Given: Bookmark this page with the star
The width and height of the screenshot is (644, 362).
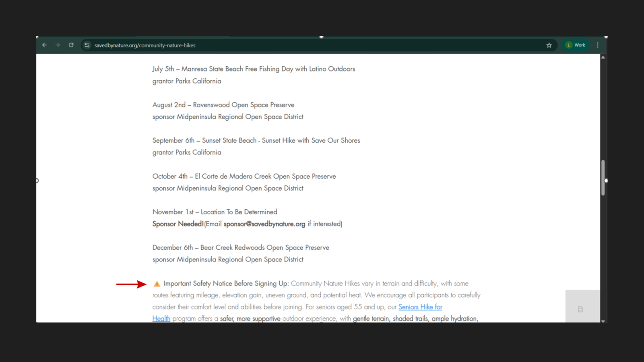Looking at the screenshot, I should 549,45.
